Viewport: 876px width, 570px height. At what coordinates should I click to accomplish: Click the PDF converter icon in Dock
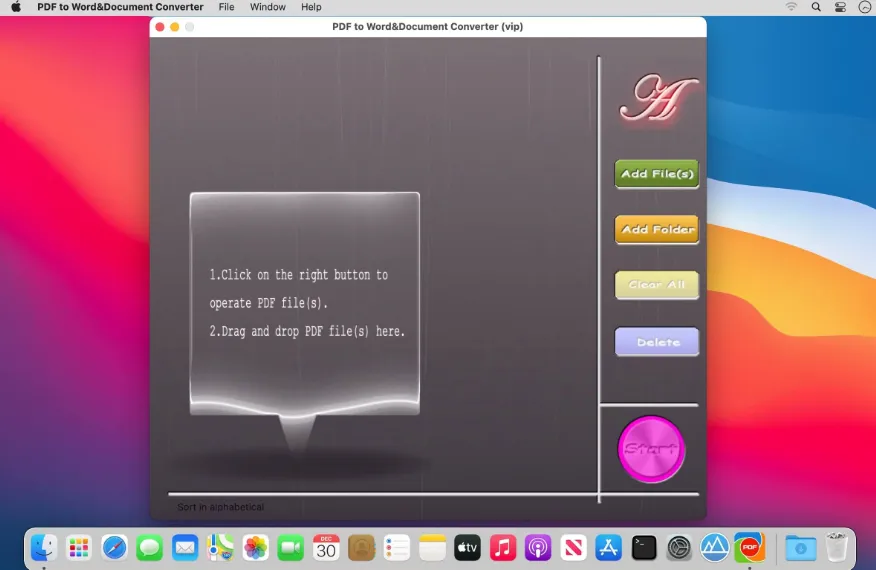[750, 548]
